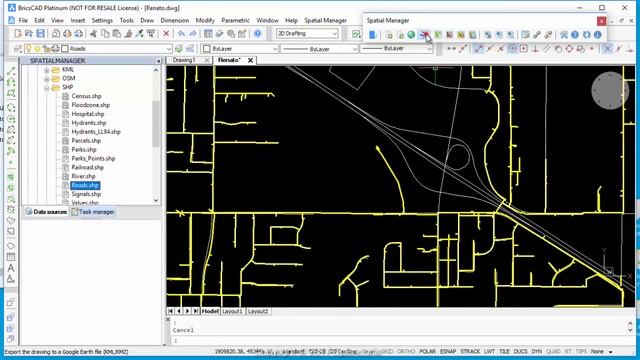
Task: Toggle LWT lineweight display in status bar
Action: (489, 351)
